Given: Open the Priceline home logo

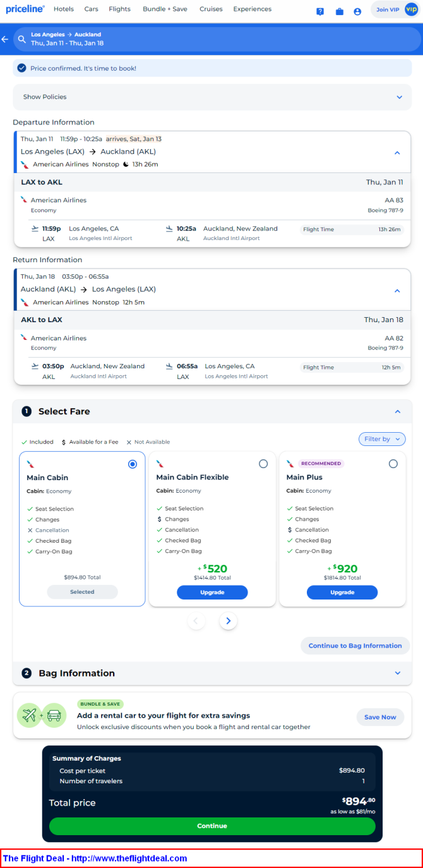Looking at the screenshot, I should [25, 9].
